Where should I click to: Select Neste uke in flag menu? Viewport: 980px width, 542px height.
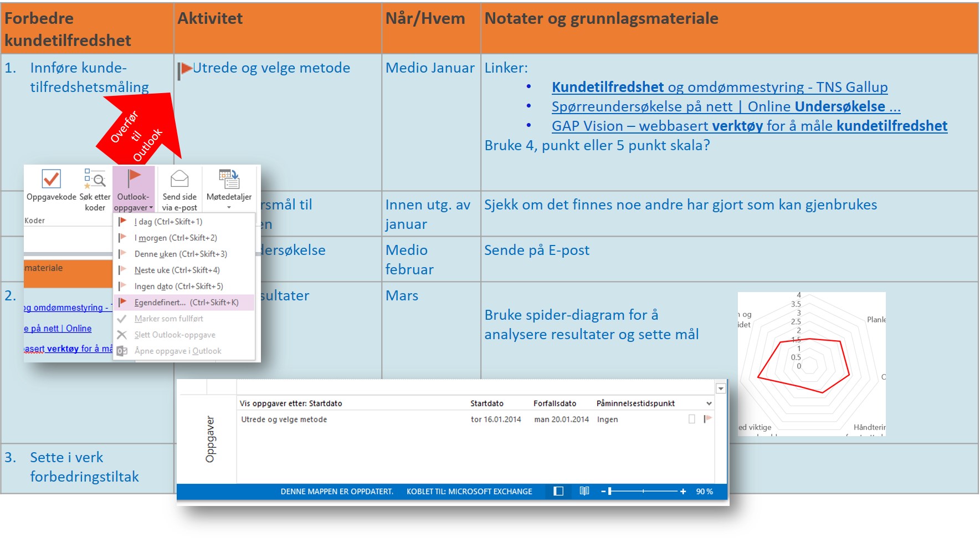click(184, 270)
